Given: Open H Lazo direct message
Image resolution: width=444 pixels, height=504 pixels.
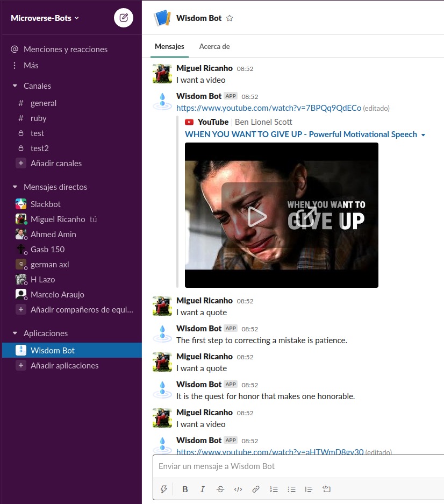Looking at the screenshot, I should [x=72, y=280].
